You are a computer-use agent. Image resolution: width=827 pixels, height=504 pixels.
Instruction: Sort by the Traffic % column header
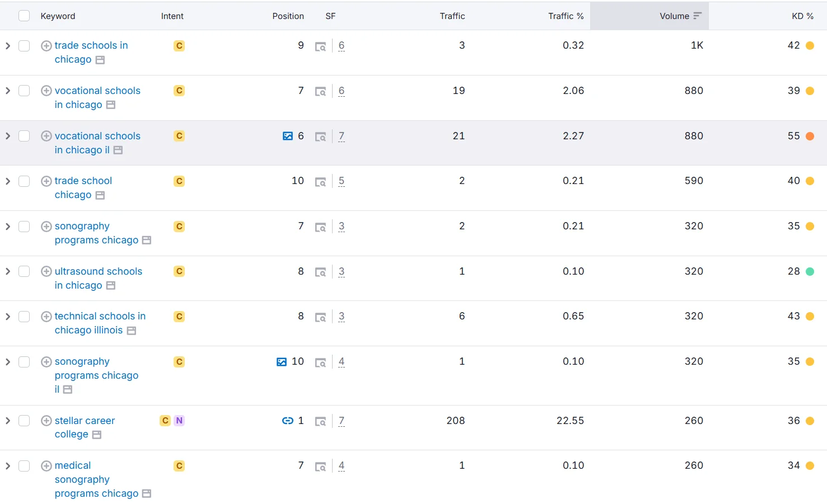click(566, 16)
